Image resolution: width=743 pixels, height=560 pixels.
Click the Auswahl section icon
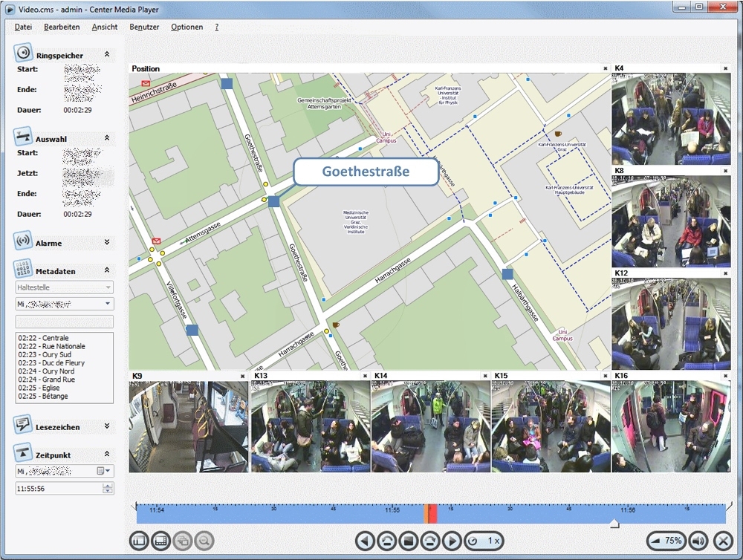[22, 137]
